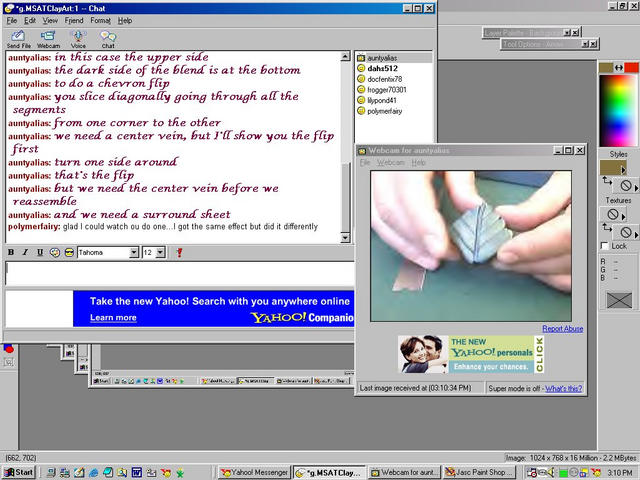The image size is (640, 480).
Task: Click the red exclamation buzz icon
Action: (179, 252)
